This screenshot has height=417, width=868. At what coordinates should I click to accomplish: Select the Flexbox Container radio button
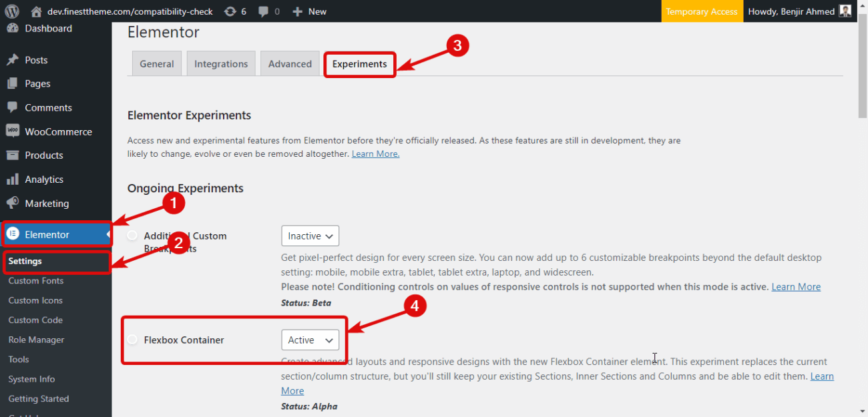(x=132, y=339)
